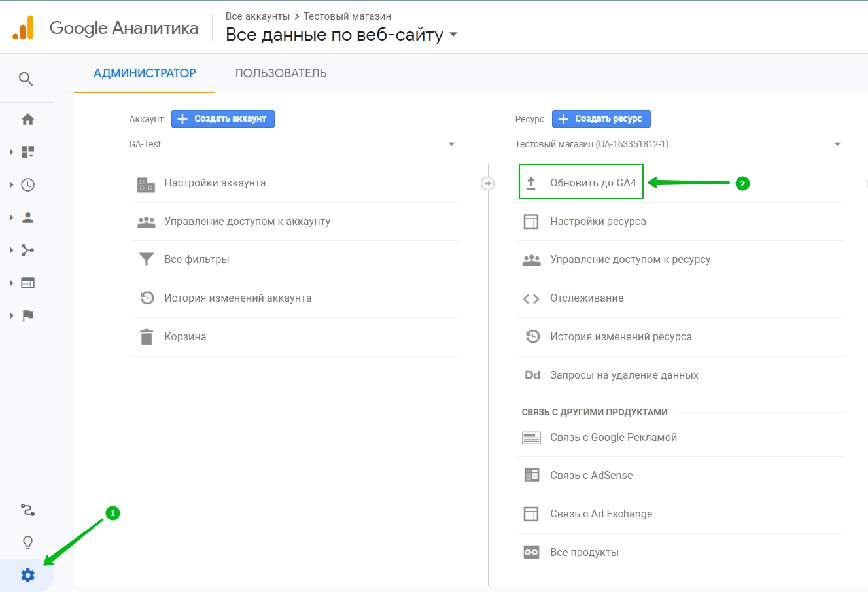Expand Acquisition section arrow in sidebar
The image size is (868, 592).
pyautogui.click(x=11, y=250)
